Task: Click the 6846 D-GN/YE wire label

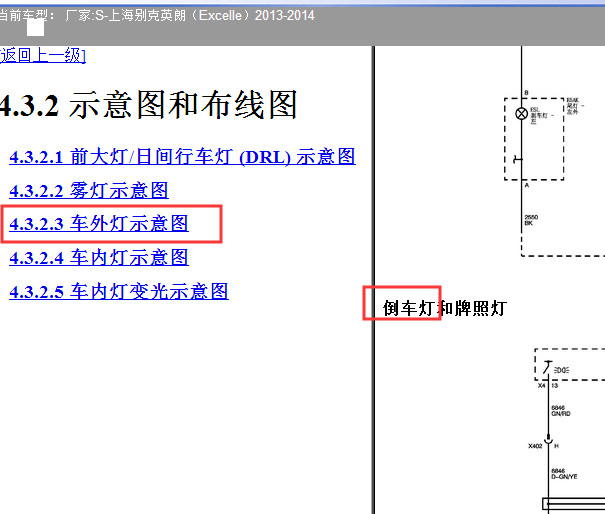Action: [x=564, y=474]
